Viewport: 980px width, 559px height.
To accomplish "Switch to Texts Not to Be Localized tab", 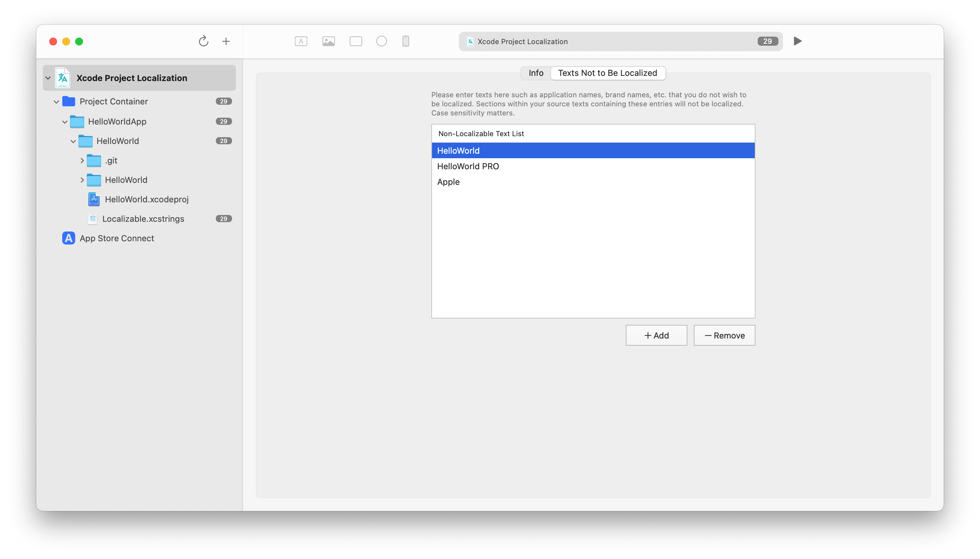I will coord(608,73).
